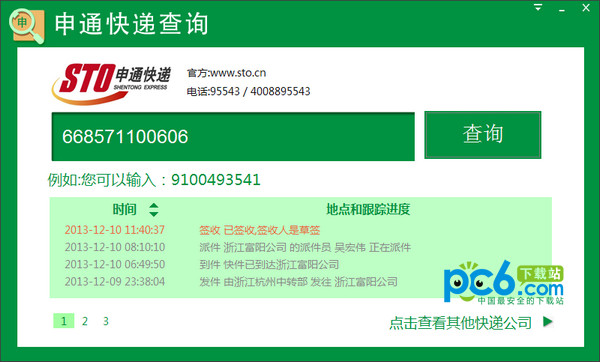Go to results page 2

click(85, 321)
